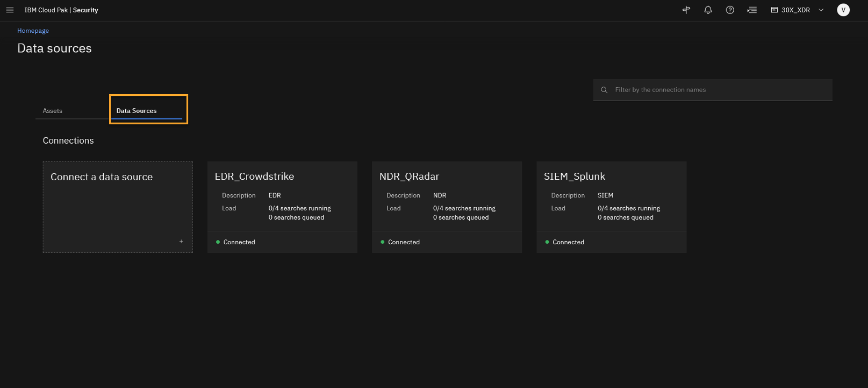Click searches queued text on NDR_QRadar

(x=461, y=217)
